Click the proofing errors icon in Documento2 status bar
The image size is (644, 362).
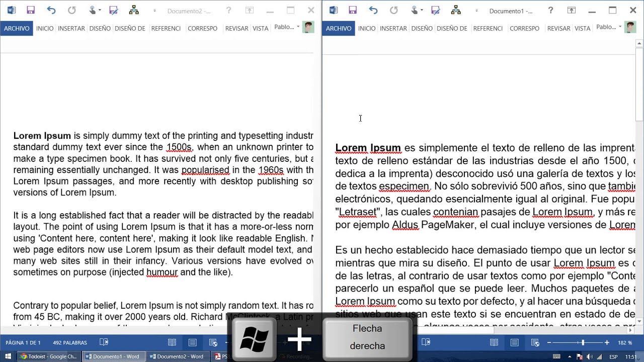coord(104,342)
